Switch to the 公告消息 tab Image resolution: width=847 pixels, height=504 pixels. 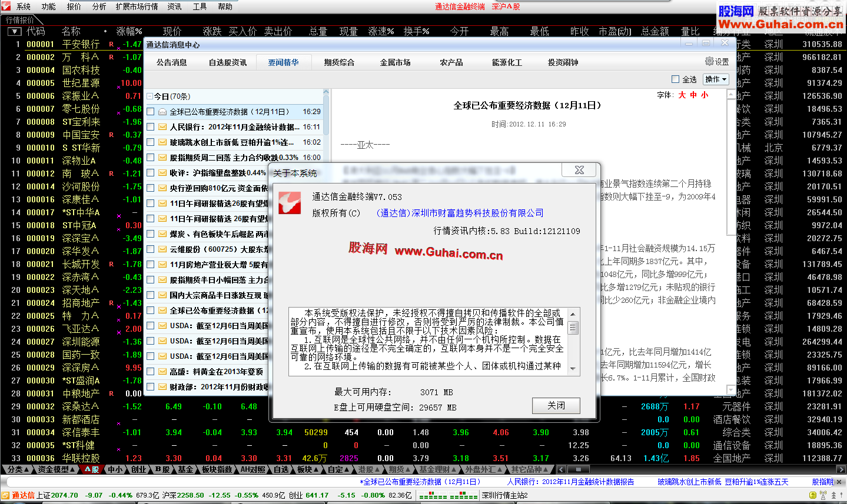coord(171,62)
